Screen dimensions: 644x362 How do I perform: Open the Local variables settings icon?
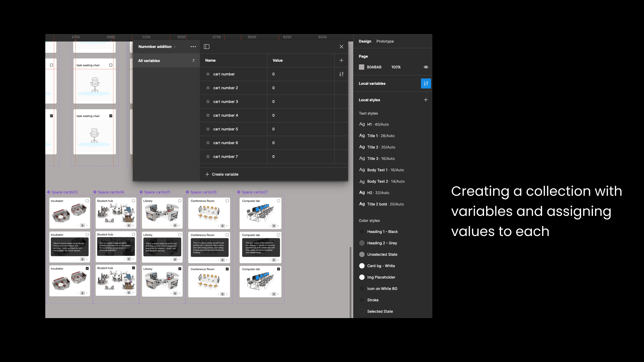pyautogui.click(x=426, y=83)
